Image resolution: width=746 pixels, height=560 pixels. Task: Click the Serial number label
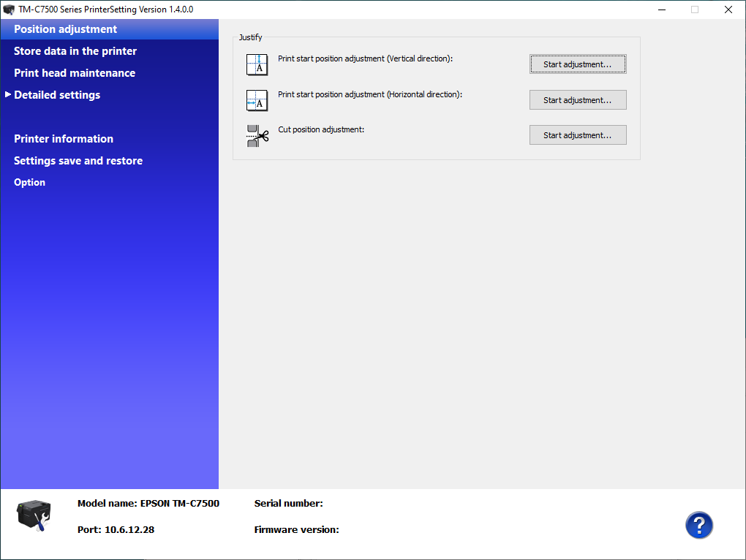pos(288,503)
